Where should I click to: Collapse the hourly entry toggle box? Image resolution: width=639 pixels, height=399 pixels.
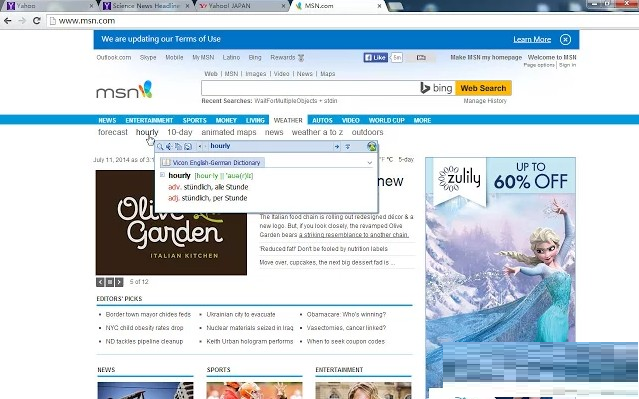point(162,175)
